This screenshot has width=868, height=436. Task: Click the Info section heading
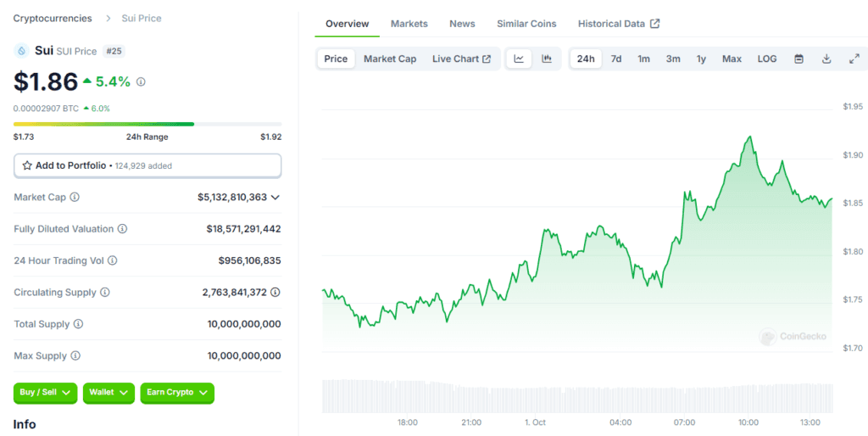click(x=25, y=424)
